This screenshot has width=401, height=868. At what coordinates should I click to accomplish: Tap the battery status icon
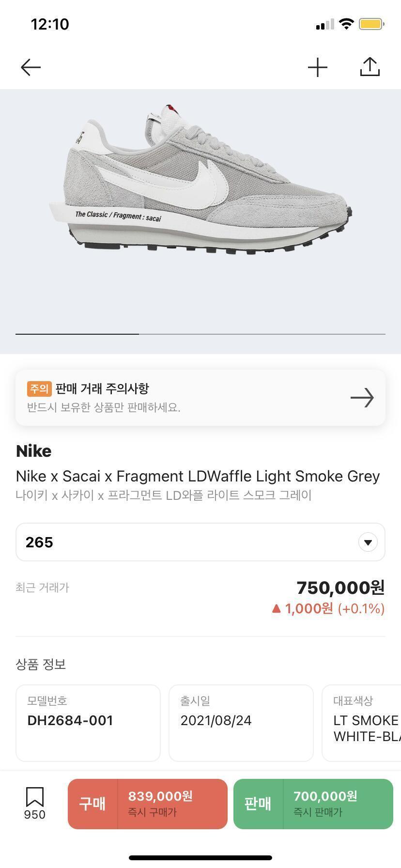point(371,24)
